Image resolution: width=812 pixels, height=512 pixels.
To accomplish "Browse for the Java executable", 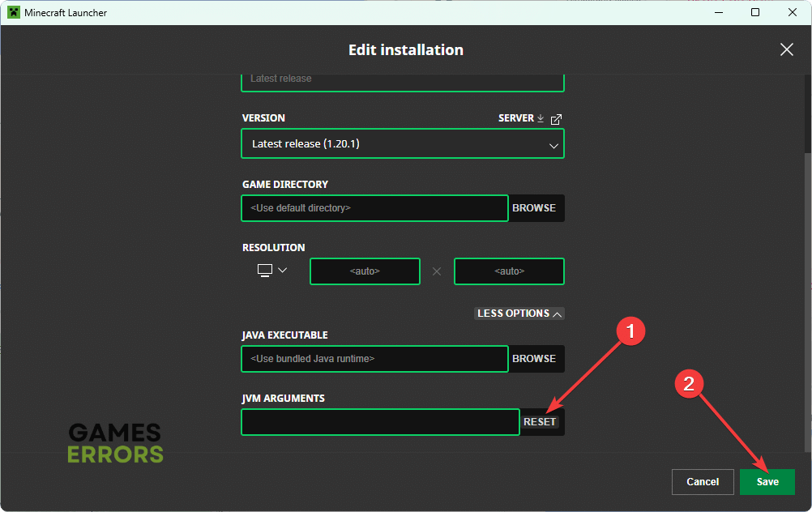I will (x=534, y=359).
